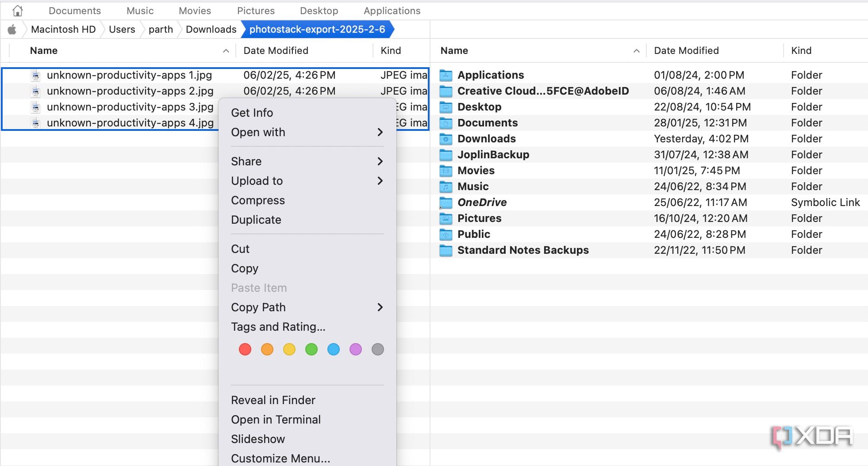Open the Movies folder icon
This screenshot has height=466, width=868.
coord(447,170)
